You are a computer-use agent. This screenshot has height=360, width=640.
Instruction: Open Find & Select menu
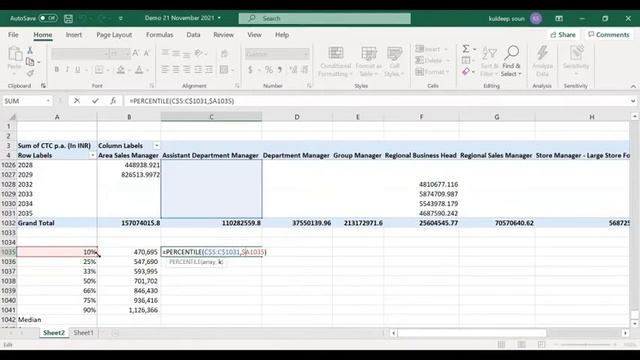pos(511,61)
